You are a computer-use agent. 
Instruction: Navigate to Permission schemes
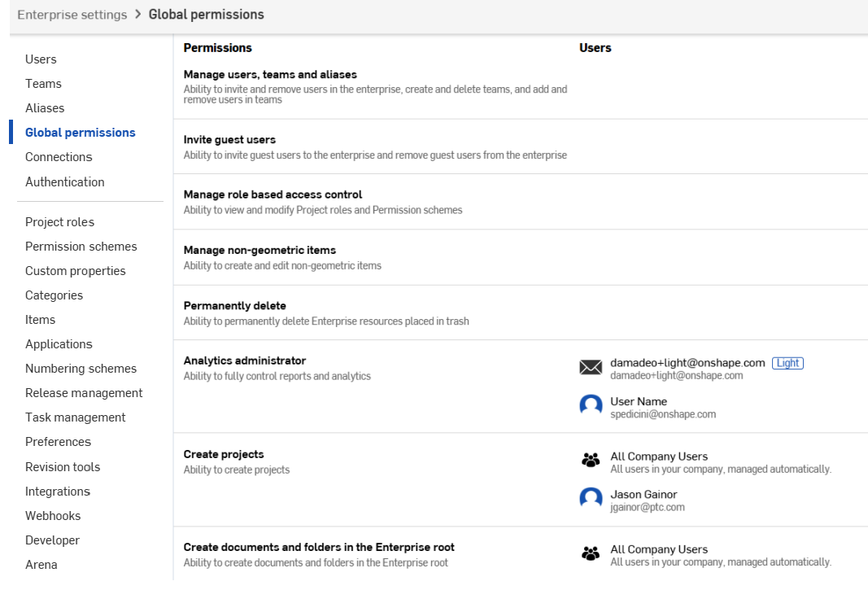[x=81, y=247]
